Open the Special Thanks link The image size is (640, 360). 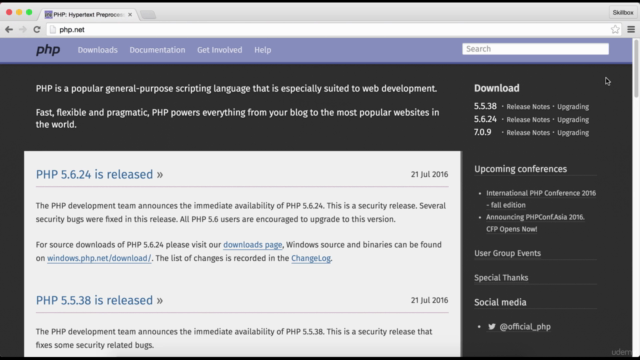tap(501, 278)
